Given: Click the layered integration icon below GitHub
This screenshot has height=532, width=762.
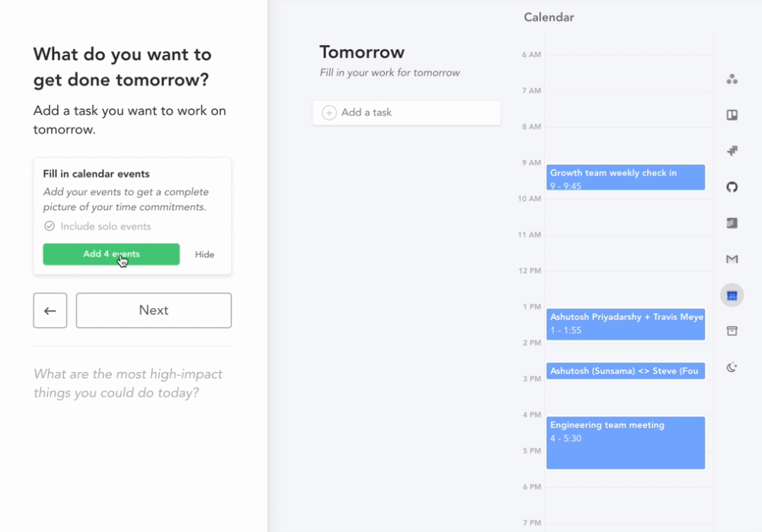Looking at the screenshot, I should 732,223.
